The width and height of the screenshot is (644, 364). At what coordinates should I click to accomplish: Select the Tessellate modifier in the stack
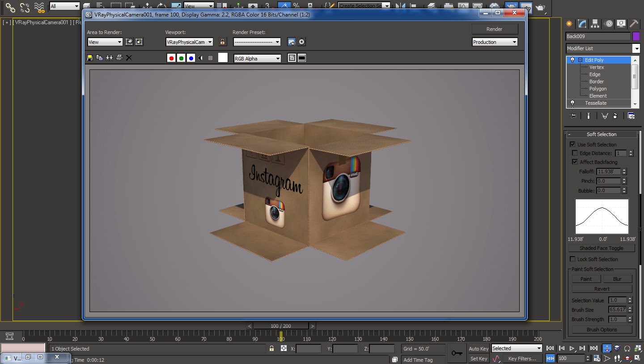coord(596,103)
